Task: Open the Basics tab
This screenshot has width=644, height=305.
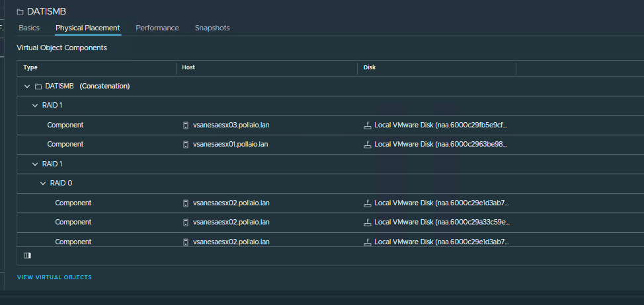Action: (x=29, y=28)
